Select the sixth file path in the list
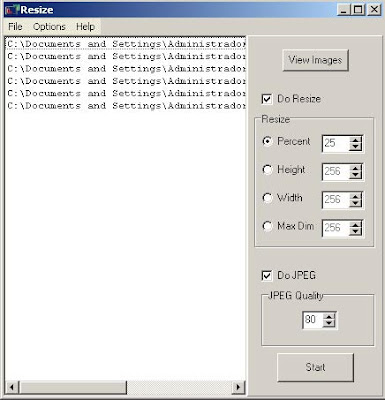Viewport: 385px width, 400px height. [126, 106]
